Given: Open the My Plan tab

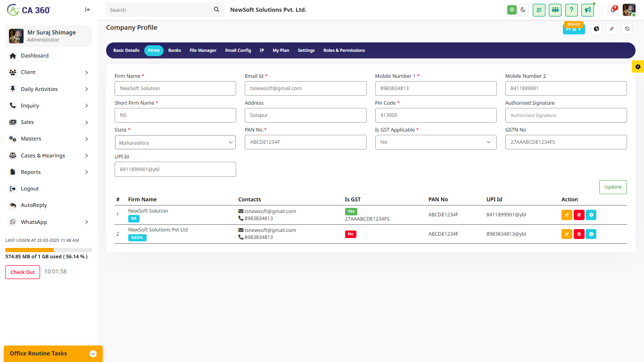Looking at the screenshot, I should tap(281, 50).
